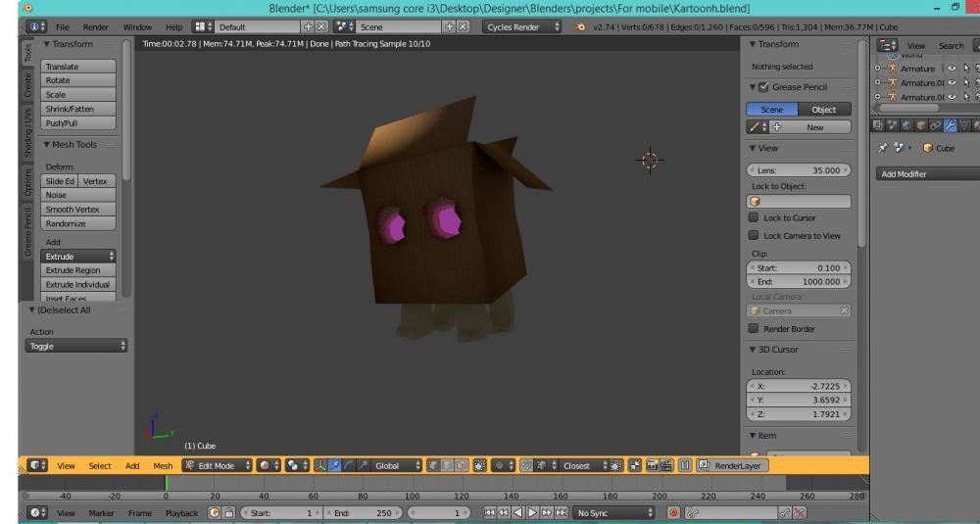The width and height of the screenshot is (980, 524).
Task: Open the No Sync dropdown in timeline
Action: pyautogui.click(x=615, y=512)
